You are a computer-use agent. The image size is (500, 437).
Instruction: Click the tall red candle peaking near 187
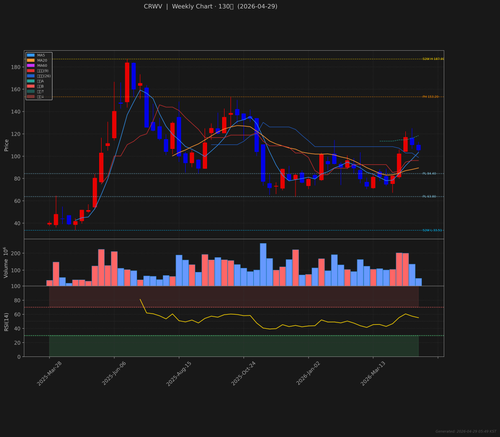tap(127, 82)
